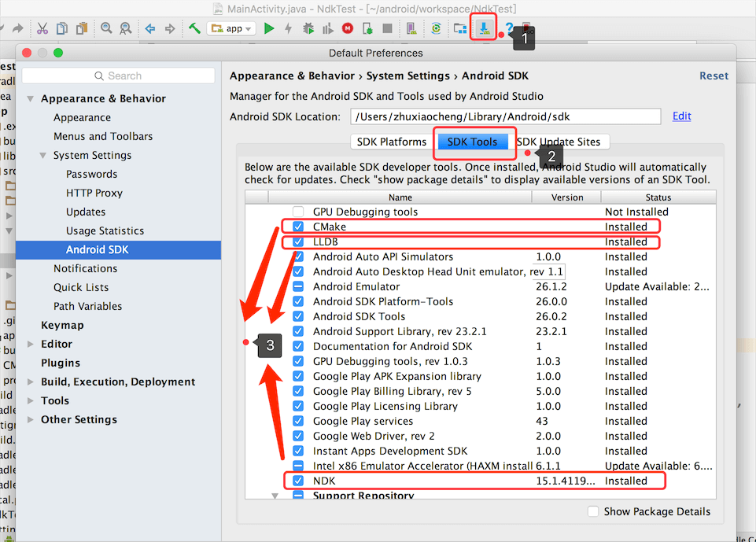Viewport: 756px width, 542px height.
Task: Enable the Show Package Details checkbox
Action: (593, 511)
